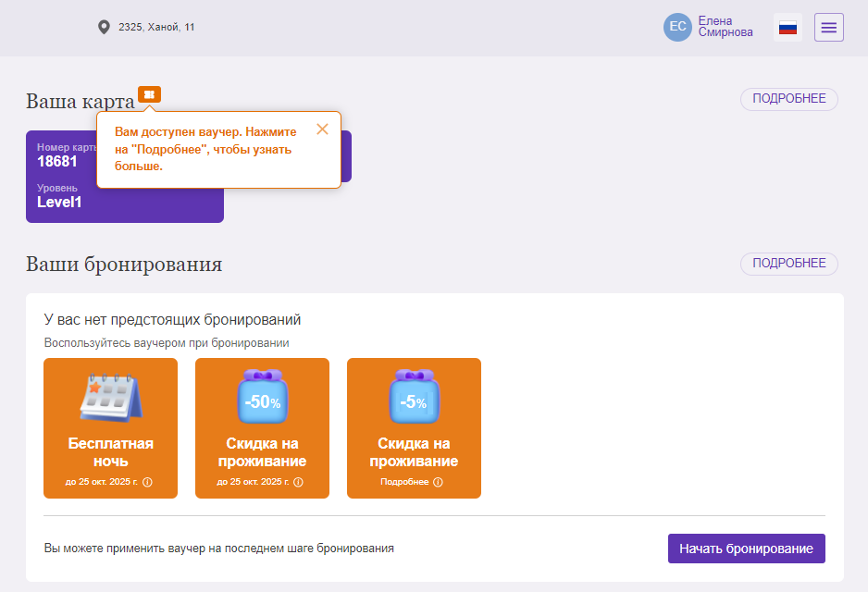Click the 'Ваша карта' heading
868x592 pixels.
(x=81, y=101)
